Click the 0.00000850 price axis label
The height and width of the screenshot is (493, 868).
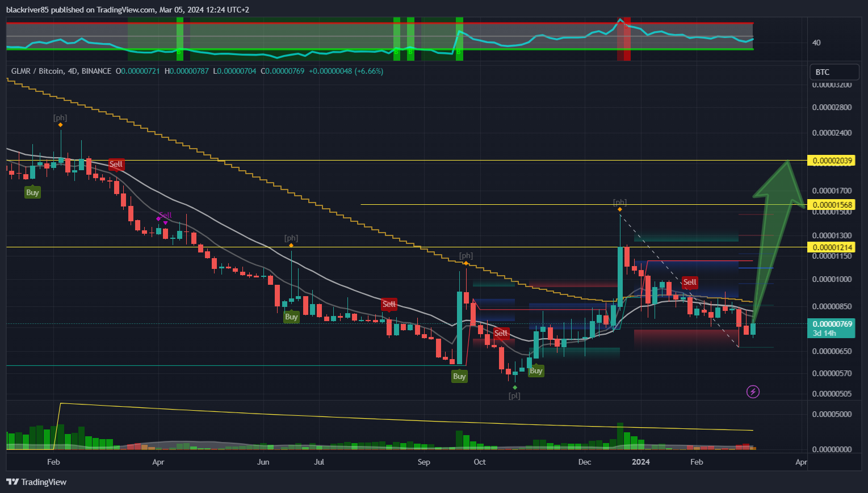[832, 306]
